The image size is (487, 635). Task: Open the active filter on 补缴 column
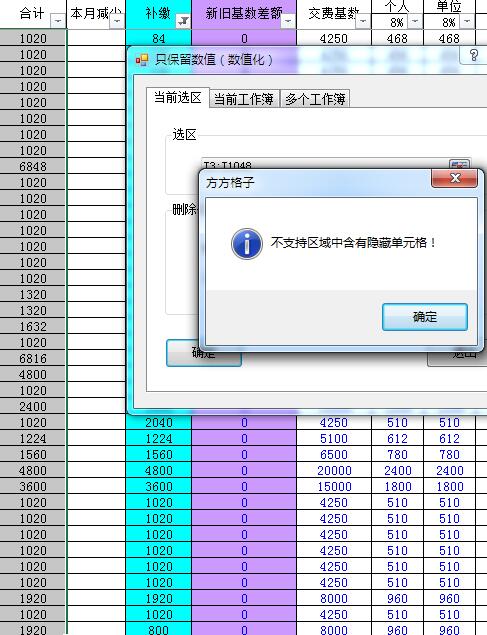[183, 21]
